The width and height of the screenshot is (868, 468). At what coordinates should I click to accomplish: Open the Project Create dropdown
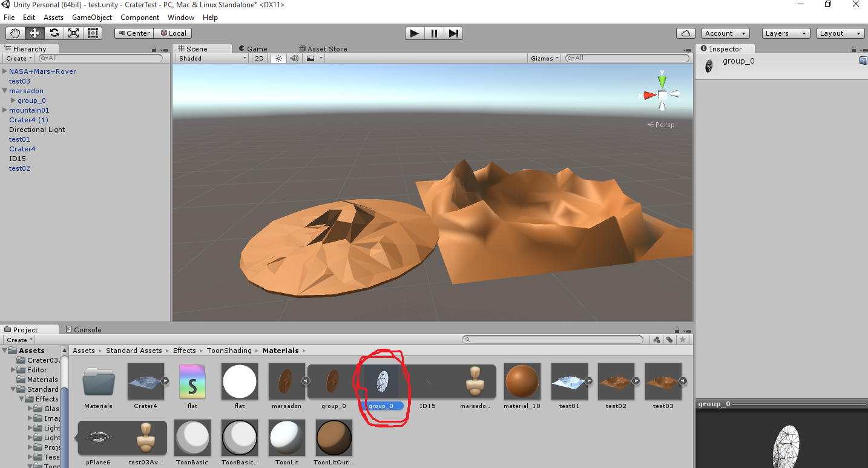pyautogui.click(x=19, y=340)
